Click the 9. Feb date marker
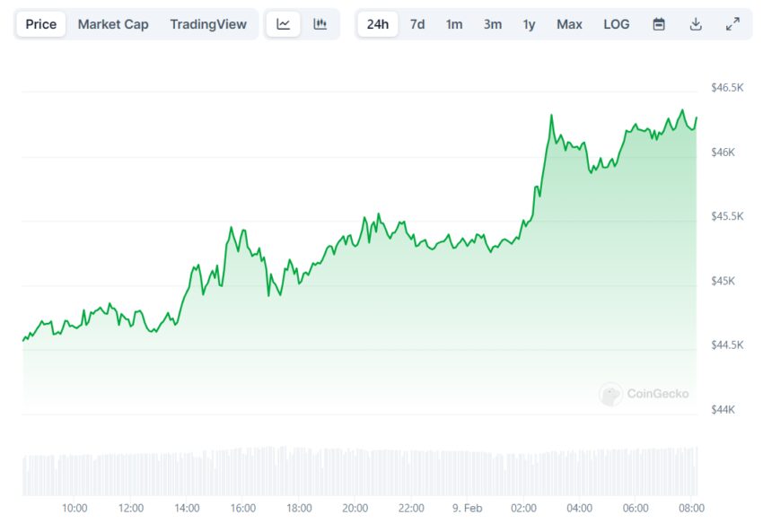Screen dimensions: 763x532 pyautogui.click(x=466, y=509)
